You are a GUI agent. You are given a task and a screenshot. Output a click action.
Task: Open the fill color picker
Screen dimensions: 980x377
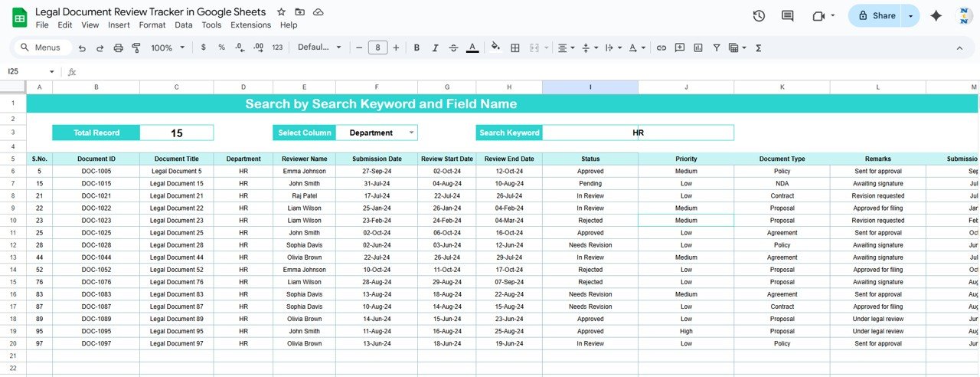[495, 48]
